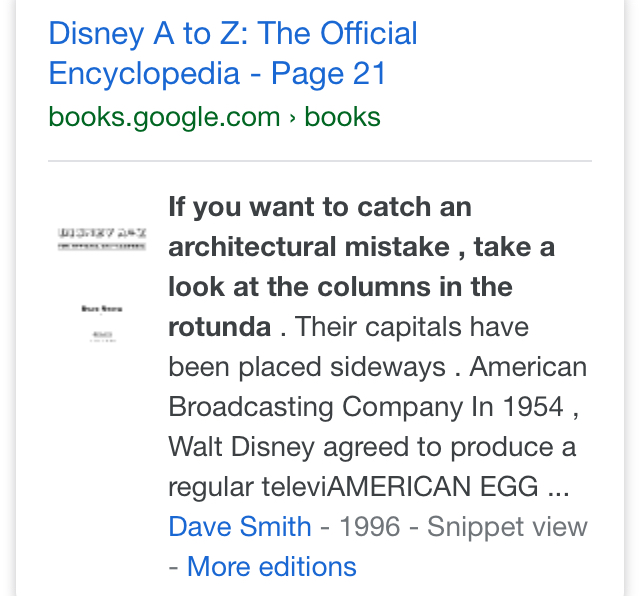640x596 pixels.
Task: Click the 'books' breadcrumb after the chevron
Action: click(x=342, y=117)
